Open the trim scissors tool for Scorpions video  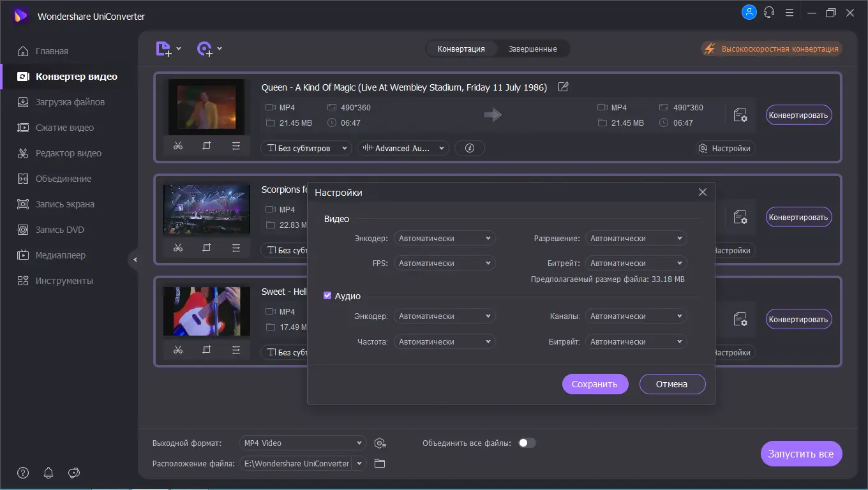[178, 248]
